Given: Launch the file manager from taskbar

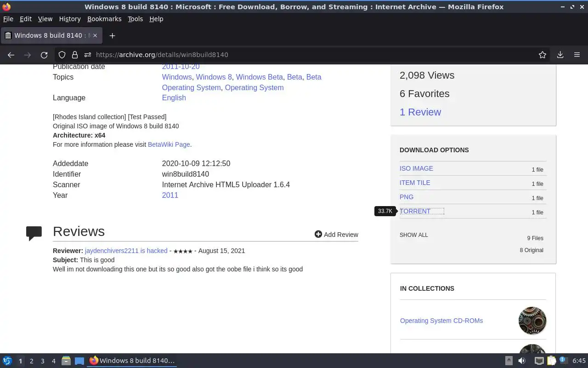Looking at the screenshot, I should coord(66,361).
